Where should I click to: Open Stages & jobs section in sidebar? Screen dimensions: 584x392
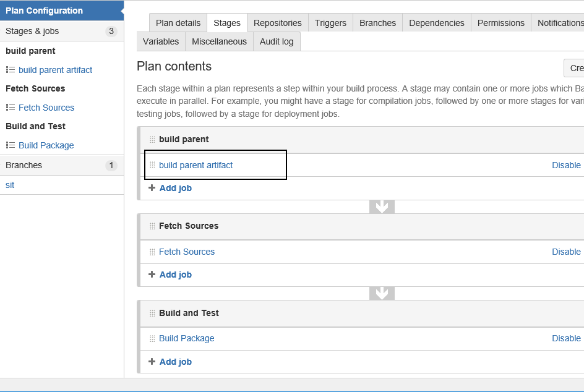coord(32,31)
